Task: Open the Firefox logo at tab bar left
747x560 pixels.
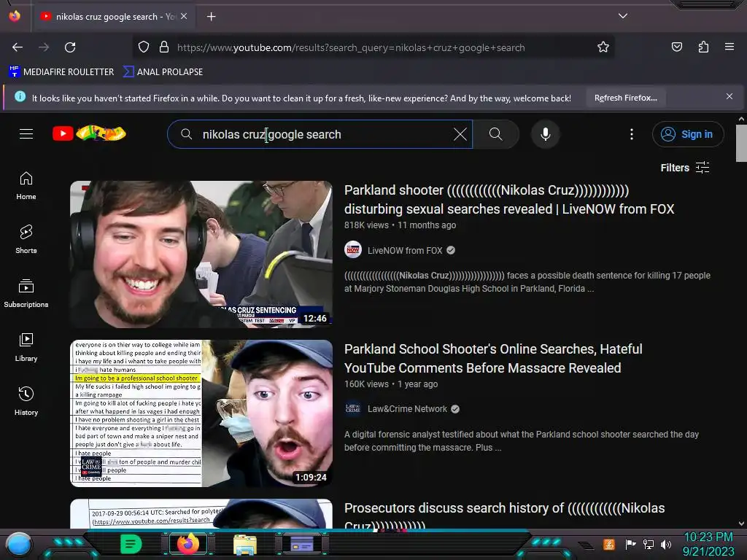Action: pyautogui.click(x=15, y=16)
